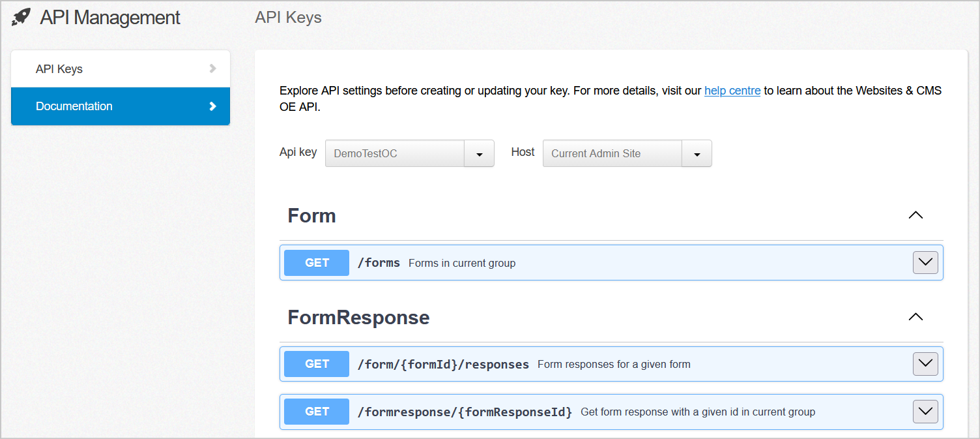The height and width of the screenshot is (439, 980).
Task: Open the Api key DemoTestOC dropdown
Action: tap(410, 153)
